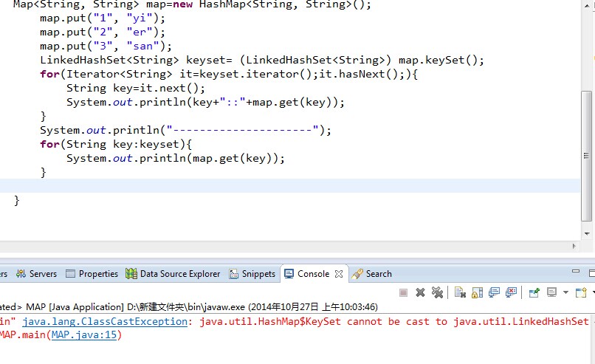Toggle Show Console When Standard Error Changes
The height and width of the screenshot is (364, 595).
511,292
